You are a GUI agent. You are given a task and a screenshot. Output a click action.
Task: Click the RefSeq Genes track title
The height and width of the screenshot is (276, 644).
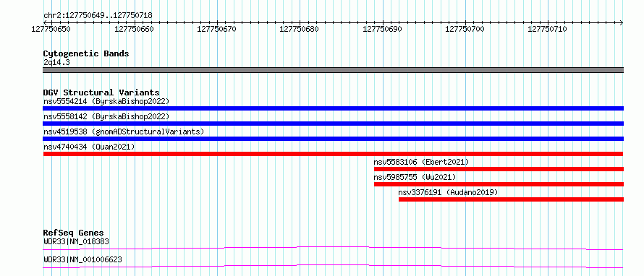(x=74, y=233)
